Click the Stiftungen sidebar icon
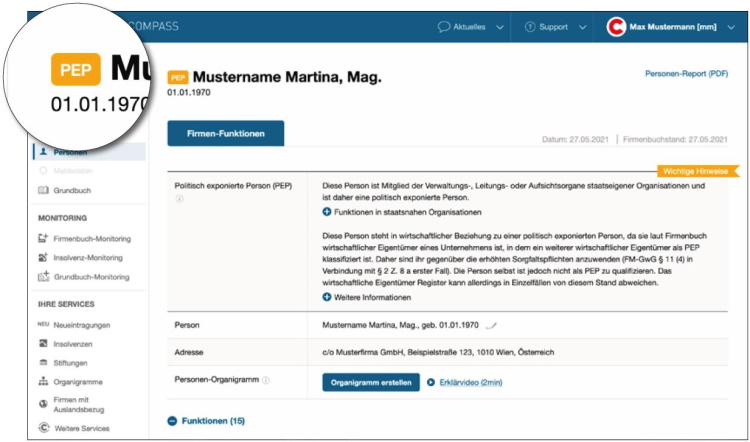Image resolution: width=750 pixels, height=442 pixels. [x=43, y=363]
